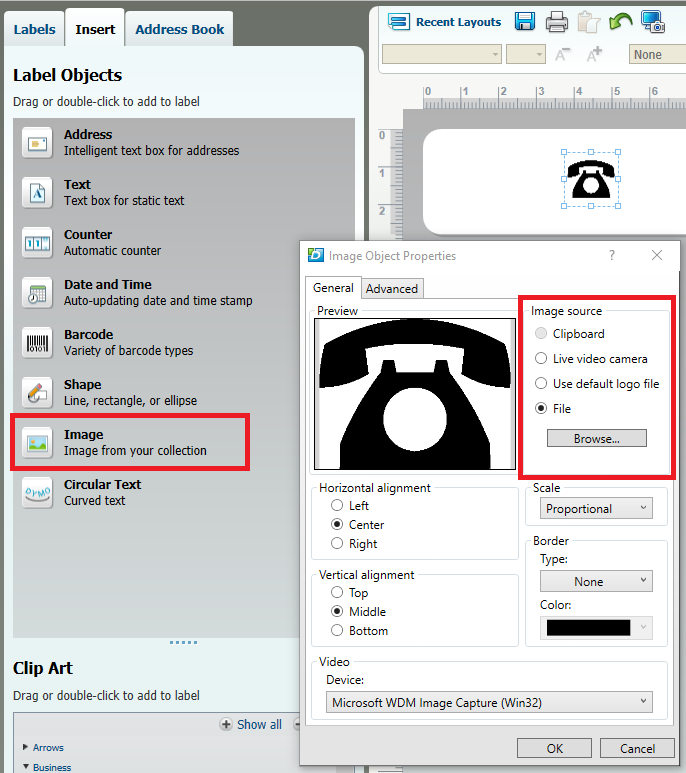The image size is (686, 773).
Task: Click the telephone image on the label
Action: 590,180
